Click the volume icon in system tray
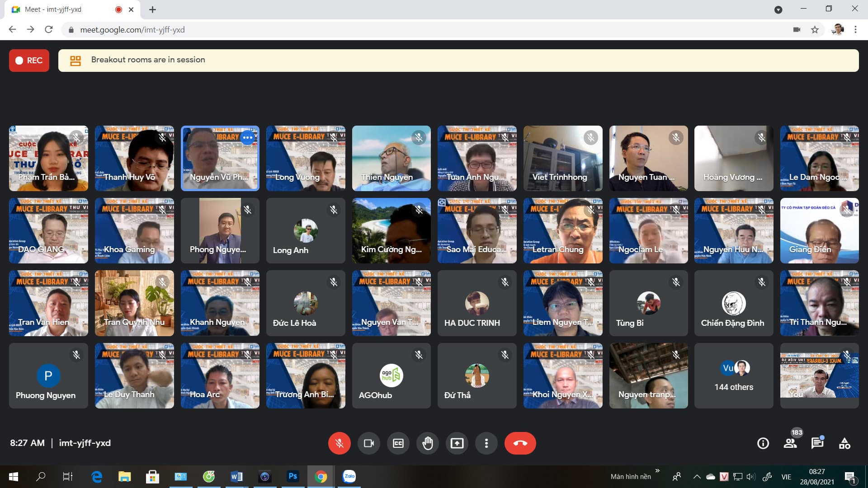 (751, 477)
